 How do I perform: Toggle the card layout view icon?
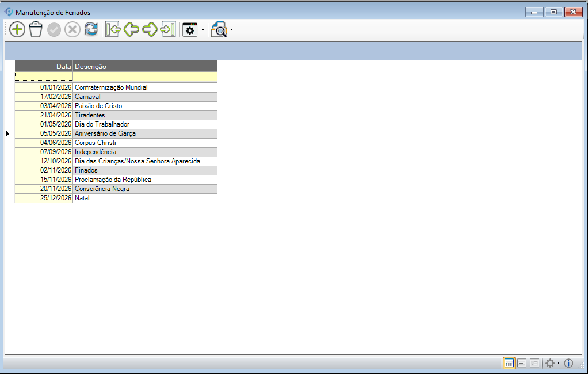[534, 363]
